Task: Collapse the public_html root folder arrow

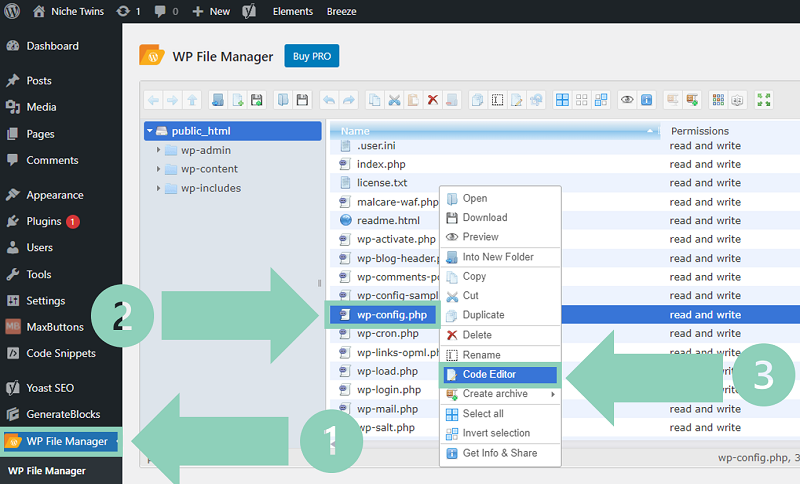Action: point(150,131)
